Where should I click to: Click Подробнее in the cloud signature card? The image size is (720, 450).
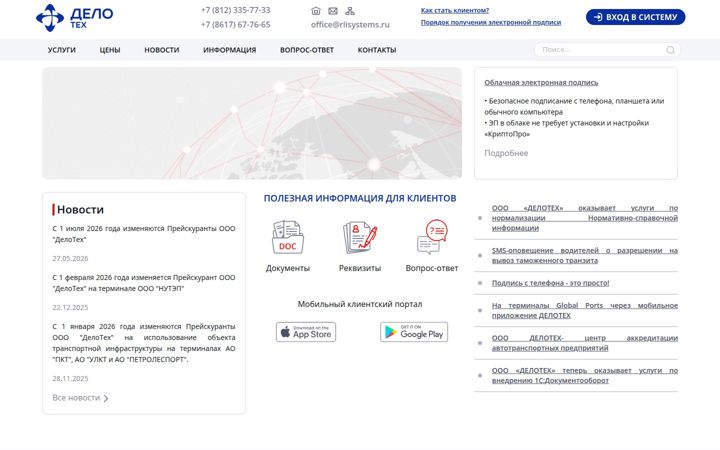click(506, 153)
